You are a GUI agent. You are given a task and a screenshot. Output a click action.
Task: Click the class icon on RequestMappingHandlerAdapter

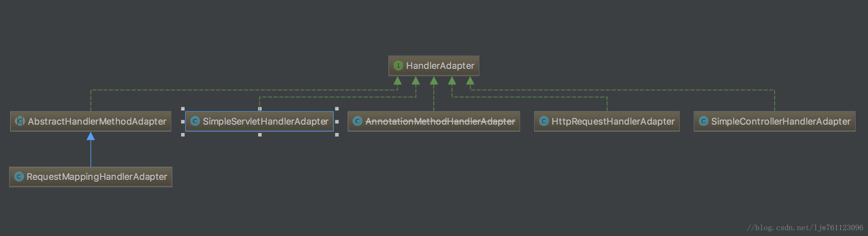click(x=19, y=177)
